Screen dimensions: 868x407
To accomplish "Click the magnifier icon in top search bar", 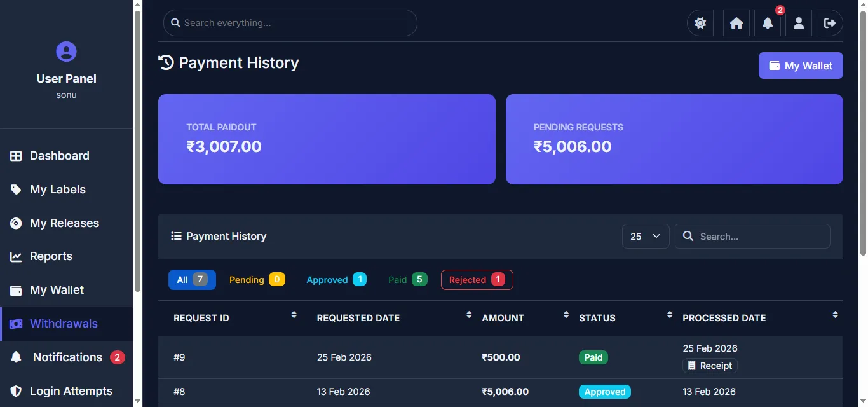I will click(x=176, y=23).
